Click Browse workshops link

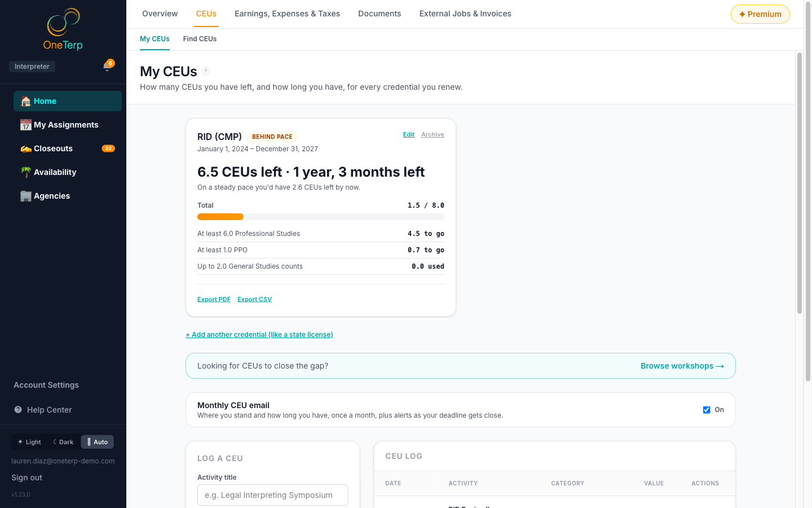tap(682, 366)
